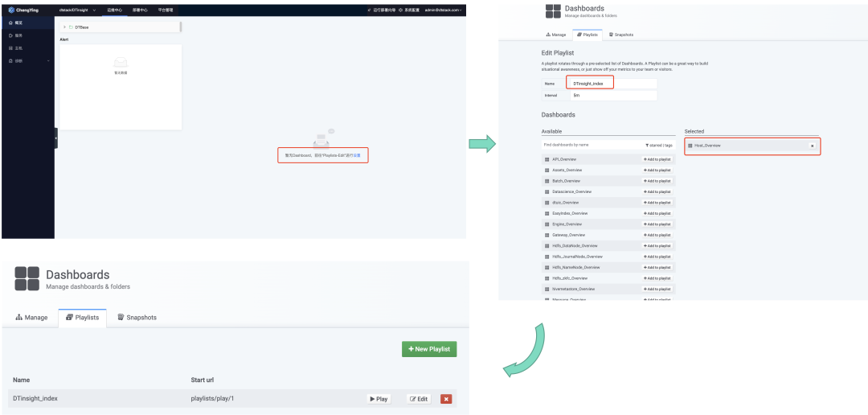Viewport: 868px width, 415px height.
Task: Add Gateway_Overview to playlist
Action: coord(657,235)
